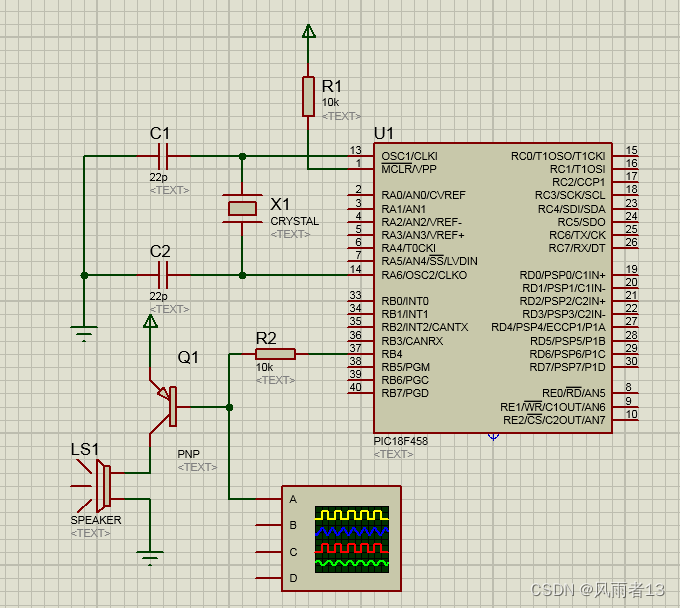Click the LS1 reference label
This screenshot has width=680, height=608.
[x=85, y=449]
